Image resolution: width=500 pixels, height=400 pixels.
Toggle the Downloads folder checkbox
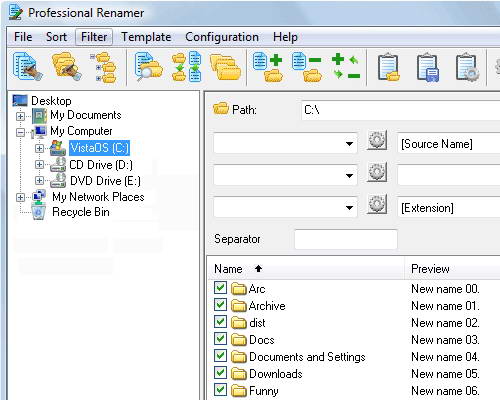[x=220, y=373]
